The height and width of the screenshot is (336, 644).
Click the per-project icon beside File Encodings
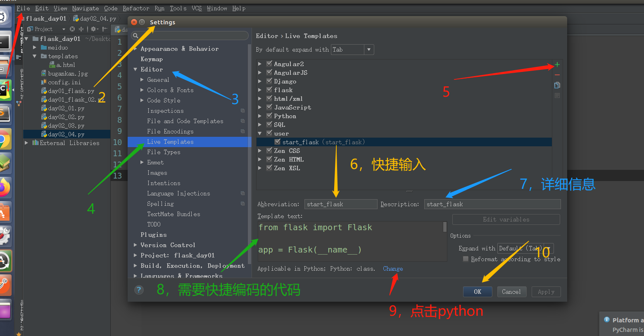[x=242, y=131]
